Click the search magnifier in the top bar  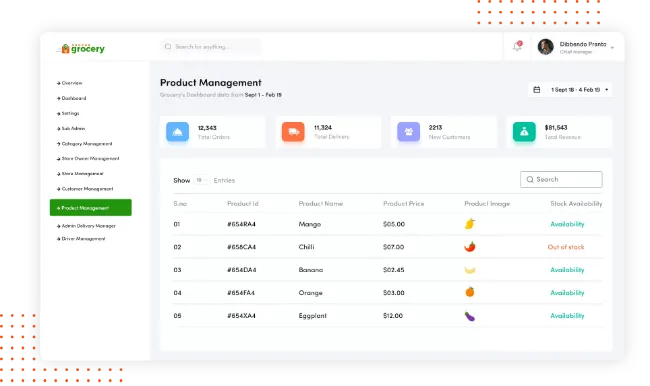168,46
